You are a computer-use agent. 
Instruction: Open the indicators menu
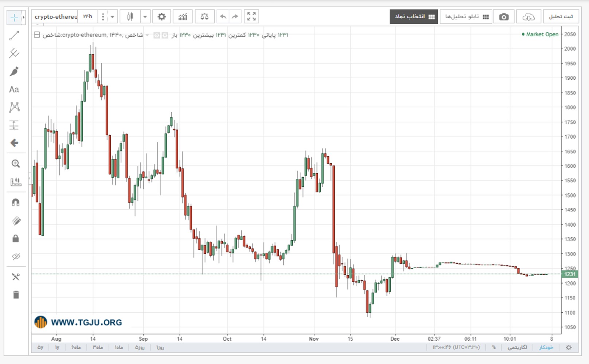(x=183, y=17)
